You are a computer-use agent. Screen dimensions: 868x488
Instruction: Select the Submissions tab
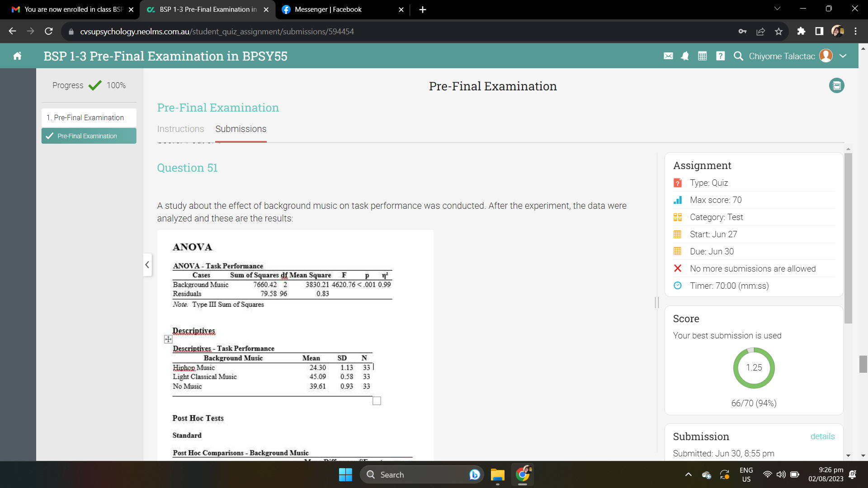coord(241,129)
